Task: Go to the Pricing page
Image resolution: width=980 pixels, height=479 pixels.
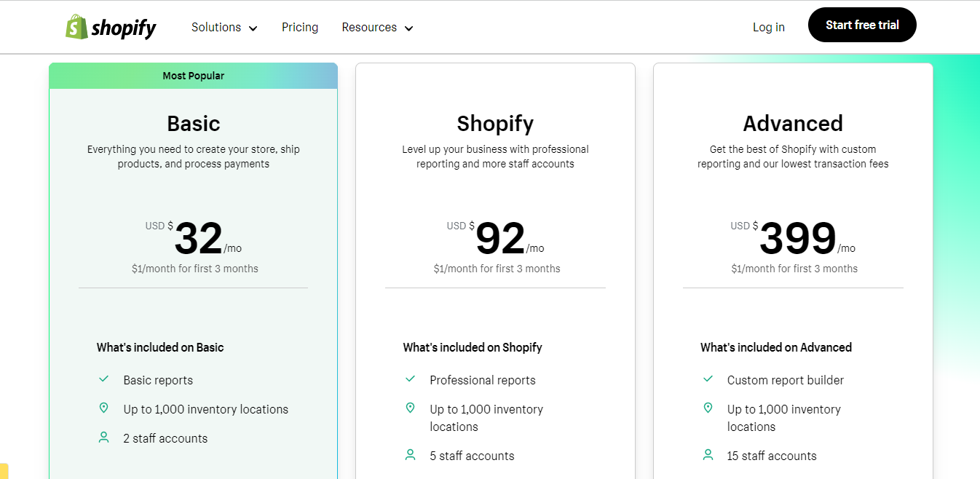Action: (300, 28)
